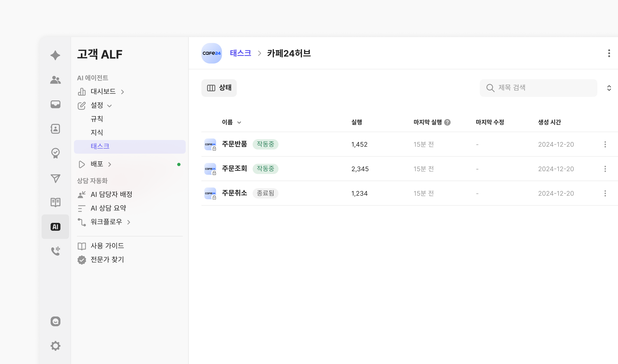
Task: Go back via 태스크 breadcrumb link
Action: 240,53
